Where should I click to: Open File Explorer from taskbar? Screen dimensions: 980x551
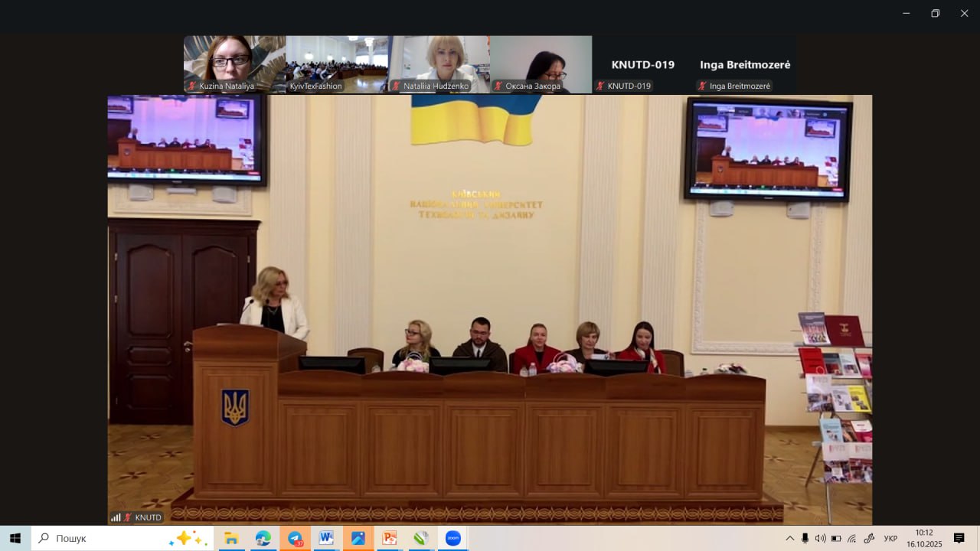(230, 538)
